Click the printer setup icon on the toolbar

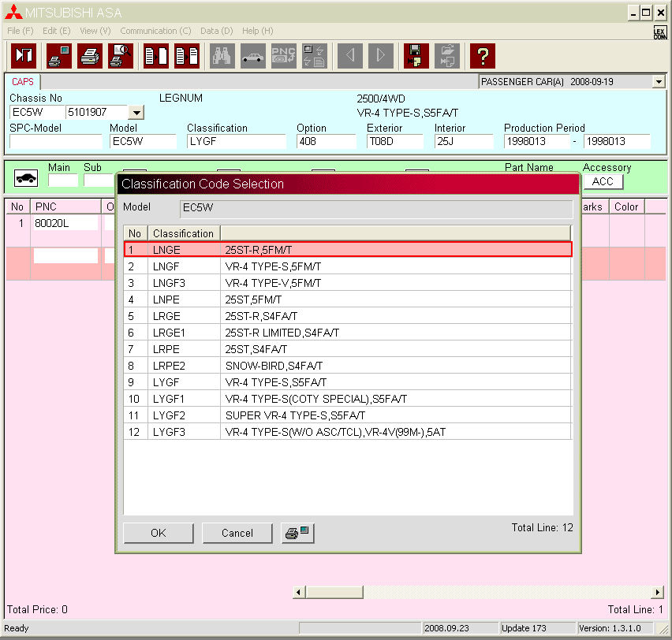pos(58,55)
